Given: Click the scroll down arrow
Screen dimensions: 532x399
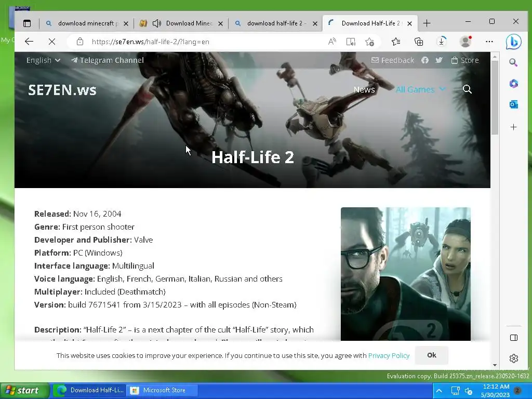Looking at the screenshot, I should coord(495,365).
